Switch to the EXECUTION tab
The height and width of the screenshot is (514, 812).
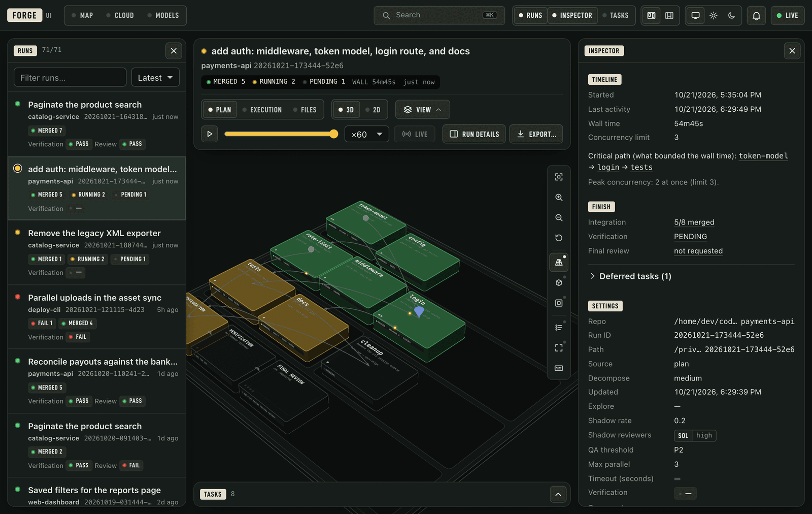coord(262,110)
